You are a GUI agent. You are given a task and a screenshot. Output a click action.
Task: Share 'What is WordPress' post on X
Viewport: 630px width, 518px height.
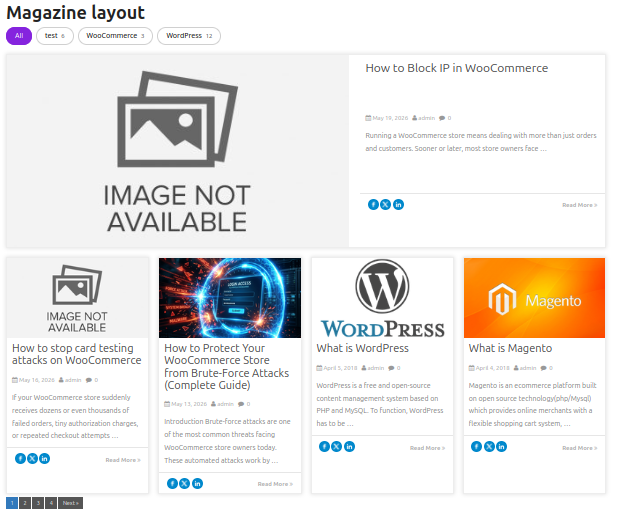coord(337,446)
